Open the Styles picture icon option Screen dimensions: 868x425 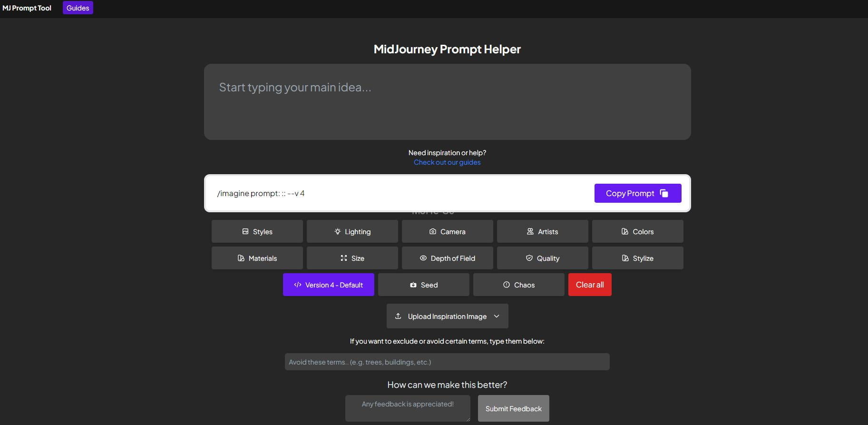(257, 231)
